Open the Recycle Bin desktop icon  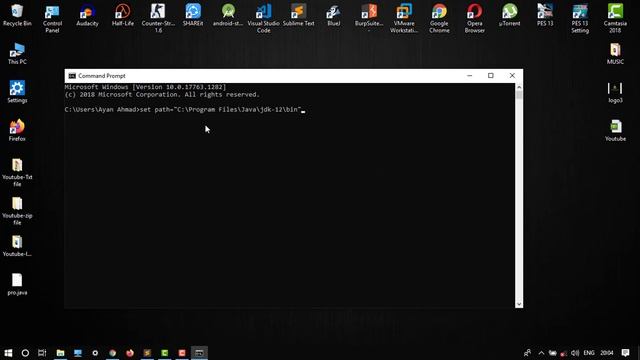[17, 16]
